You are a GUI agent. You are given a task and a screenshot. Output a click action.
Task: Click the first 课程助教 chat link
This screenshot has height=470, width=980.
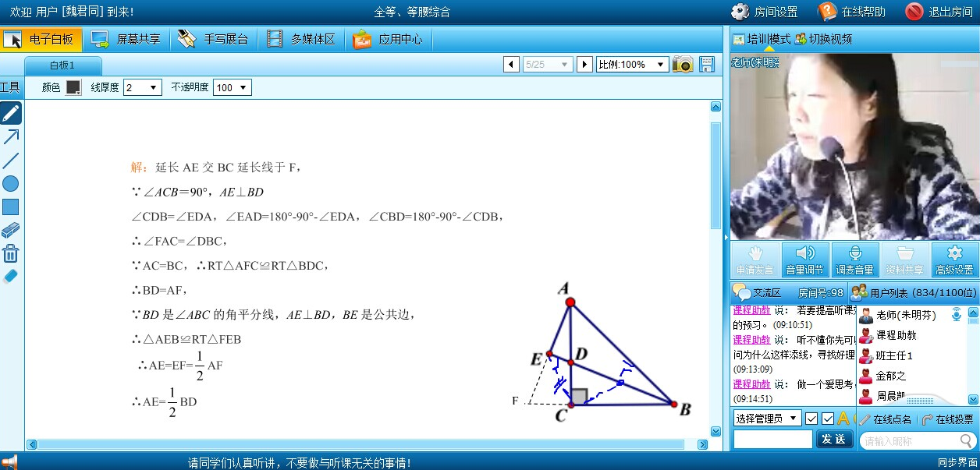pos(751,310)
